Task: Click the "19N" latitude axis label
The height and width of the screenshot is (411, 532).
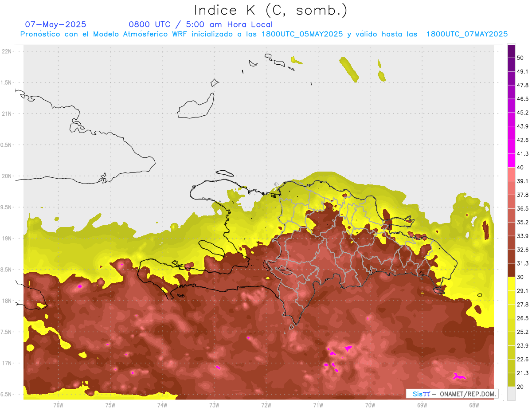Action: (7, 239)
